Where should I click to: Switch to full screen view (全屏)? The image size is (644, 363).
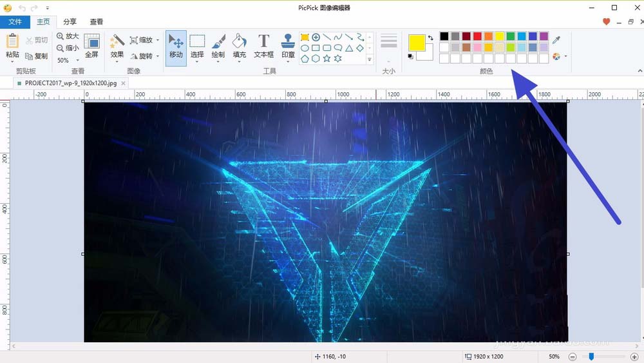pos(91,46)
